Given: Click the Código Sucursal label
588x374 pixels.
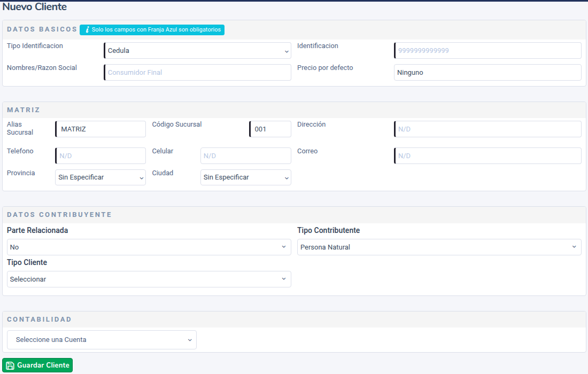Looking at the screenshot, I should pos(176,124).
